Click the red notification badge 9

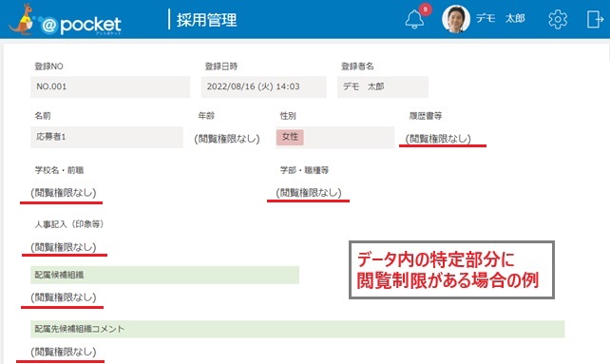point(426,10)
